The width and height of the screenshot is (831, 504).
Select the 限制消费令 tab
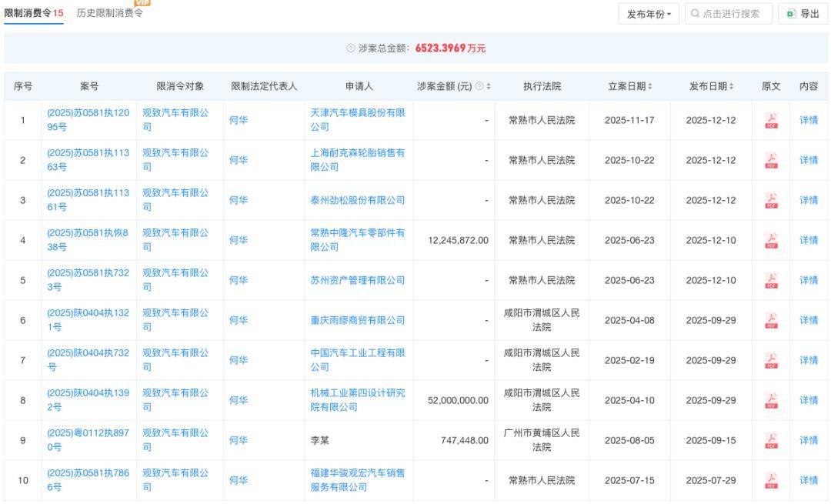[33, 13]
